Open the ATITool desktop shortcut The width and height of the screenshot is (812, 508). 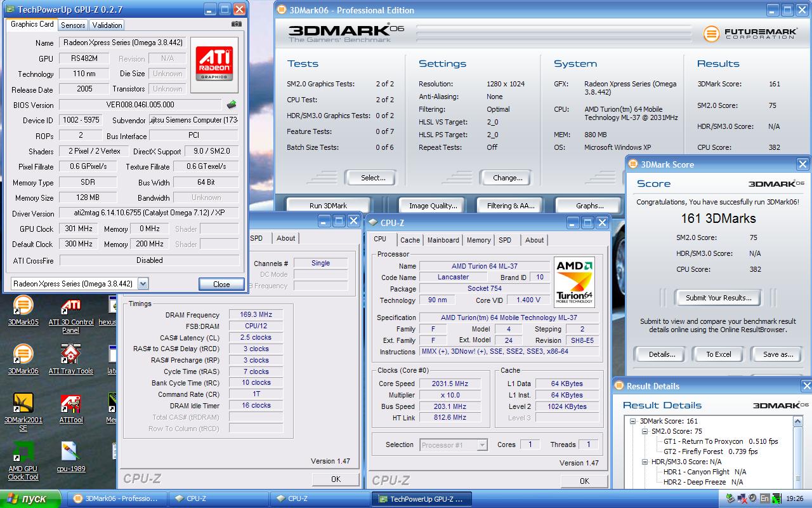pyautogui.click(x=71, y=408)
